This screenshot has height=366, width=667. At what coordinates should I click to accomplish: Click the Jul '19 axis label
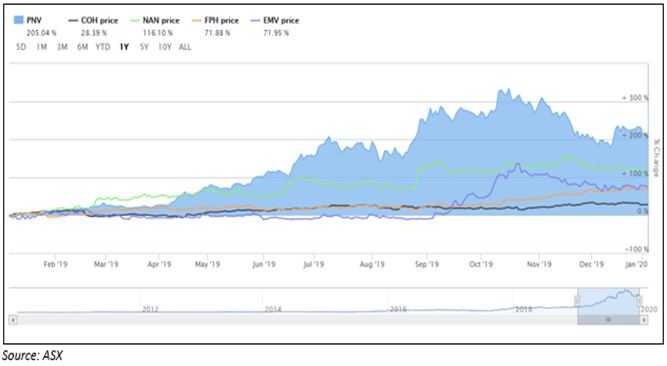pyautogui.click(x=314, y=264)
